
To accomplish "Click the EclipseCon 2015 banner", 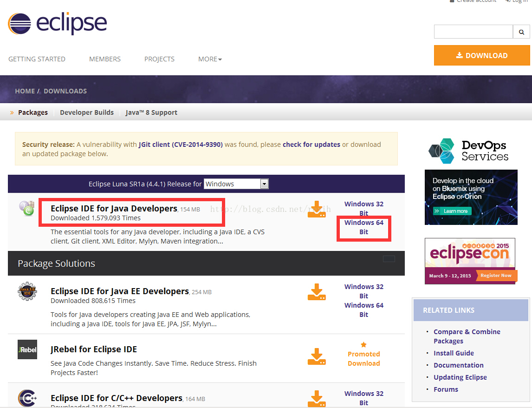I will coord(470,261).
